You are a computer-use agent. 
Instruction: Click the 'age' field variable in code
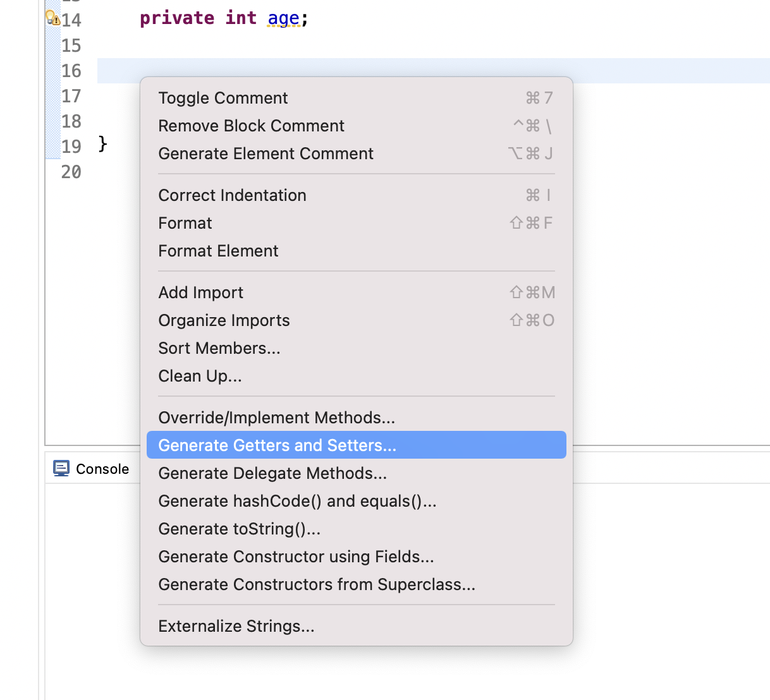pyautogui.click(x=283, y=18)
